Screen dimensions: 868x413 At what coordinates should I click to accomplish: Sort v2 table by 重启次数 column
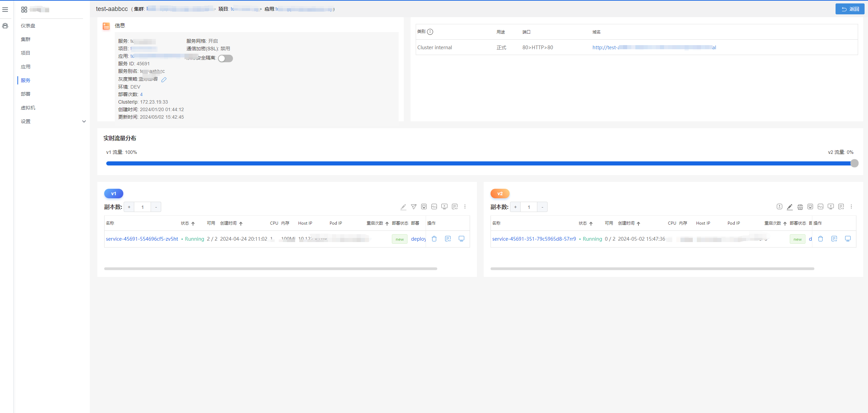(x=785, y=223)
